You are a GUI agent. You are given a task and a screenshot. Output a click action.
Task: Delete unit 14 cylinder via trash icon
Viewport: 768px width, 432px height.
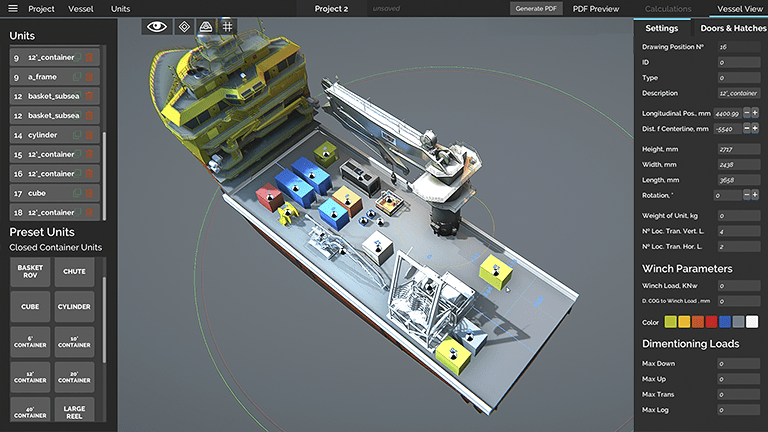89,135
